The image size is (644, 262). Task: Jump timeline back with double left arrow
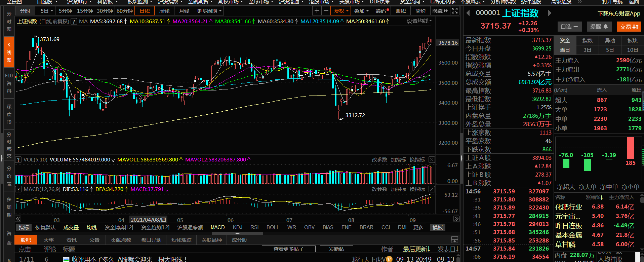click(18, 219)
